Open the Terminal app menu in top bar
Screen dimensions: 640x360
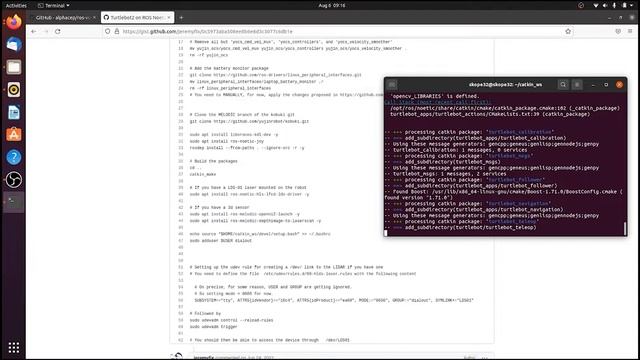tap(53, 5)
